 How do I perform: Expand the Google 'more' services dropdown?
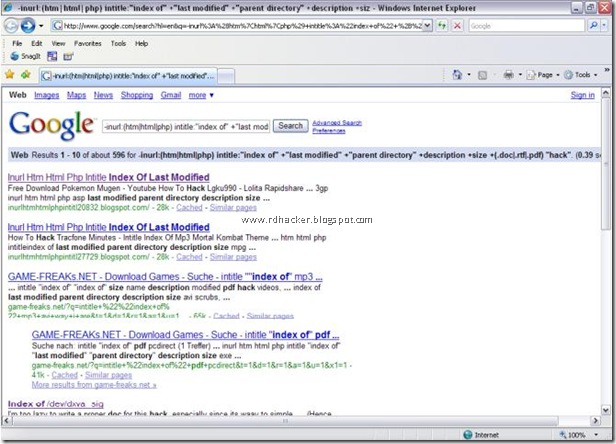click(201, 95)
